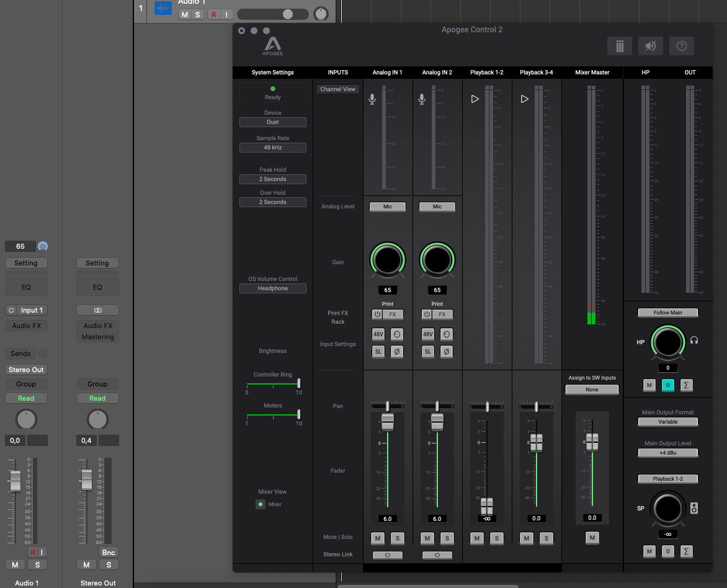Image resolution: width=727 pixels, height=588 pixels.
Task: Toggle Soft Limit (SL) on Analog IN 2
Action: [x=428, y=352]
